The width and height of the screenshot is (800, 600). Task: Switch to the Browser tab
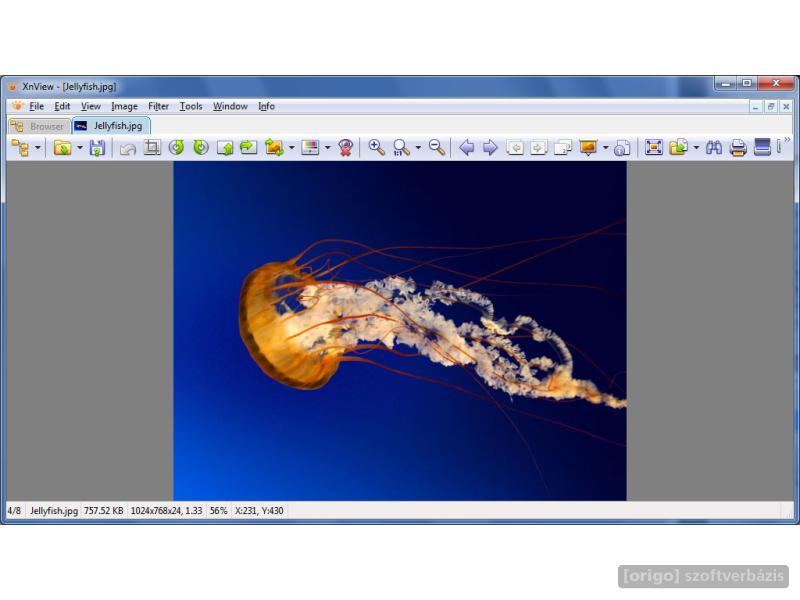[x=39, y=126]
